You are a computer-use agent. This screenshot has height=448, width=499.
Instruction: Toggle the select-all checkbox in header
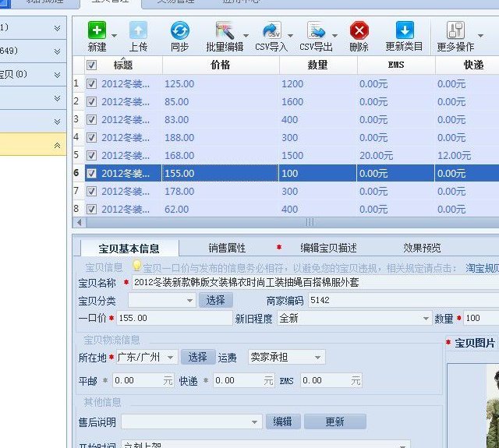point(91,65)
